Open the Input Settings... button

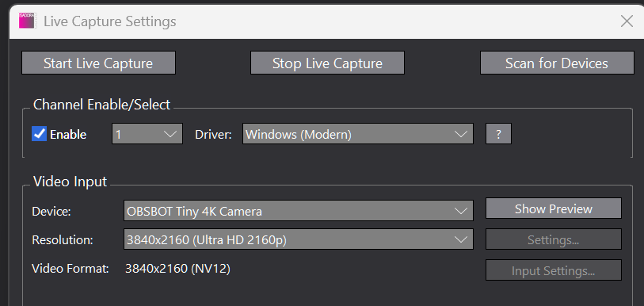(553, 270)
